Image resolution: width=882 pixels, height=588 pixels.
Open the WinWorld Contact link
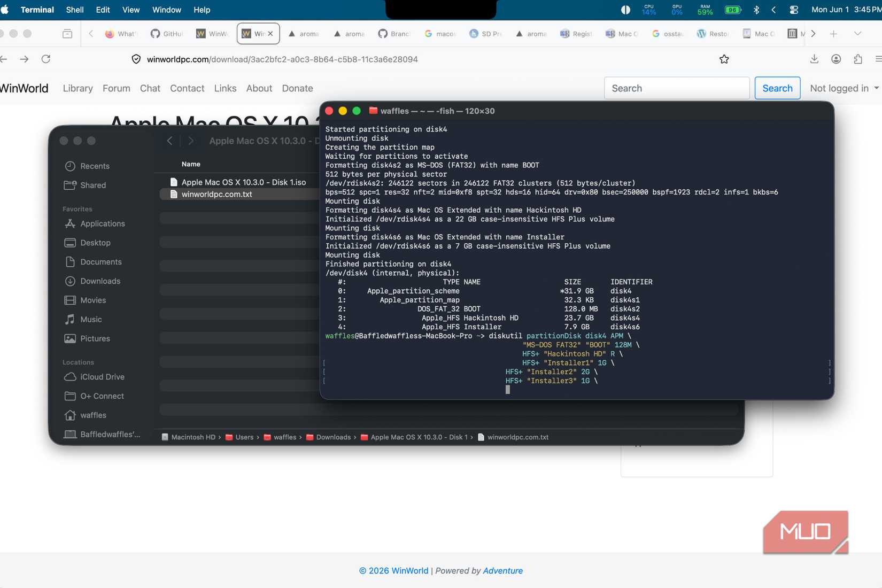pyautogui.click(x=187, y=88)
